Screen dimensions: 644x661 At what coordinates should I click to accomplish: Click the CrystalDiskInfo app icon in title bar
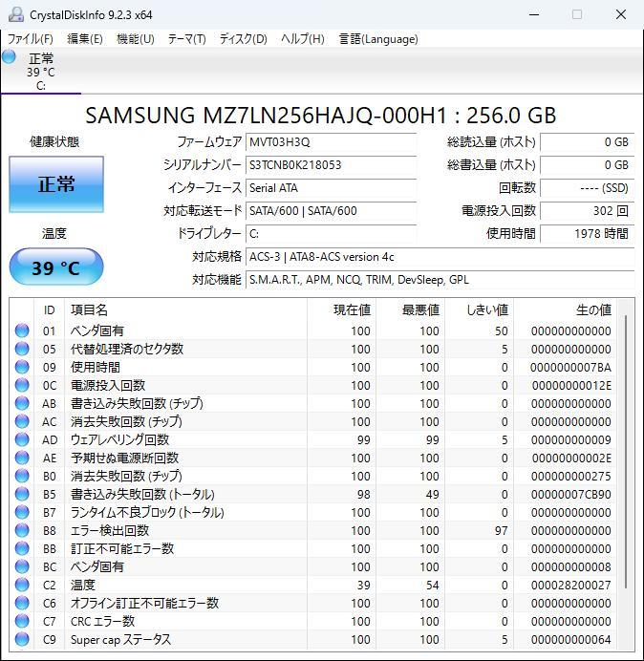[x=16, y=14]
